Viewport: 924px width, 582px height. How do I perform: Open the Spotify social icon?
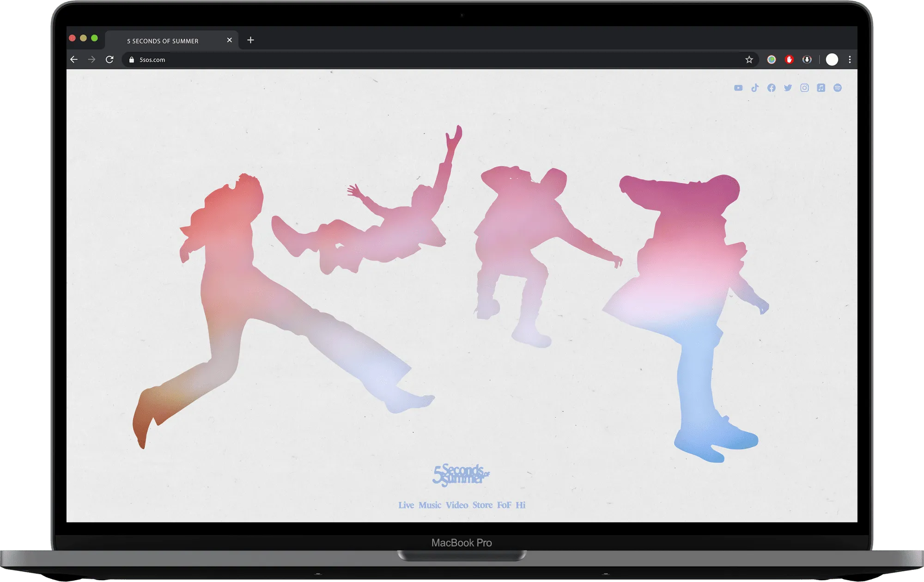(838, 88)
